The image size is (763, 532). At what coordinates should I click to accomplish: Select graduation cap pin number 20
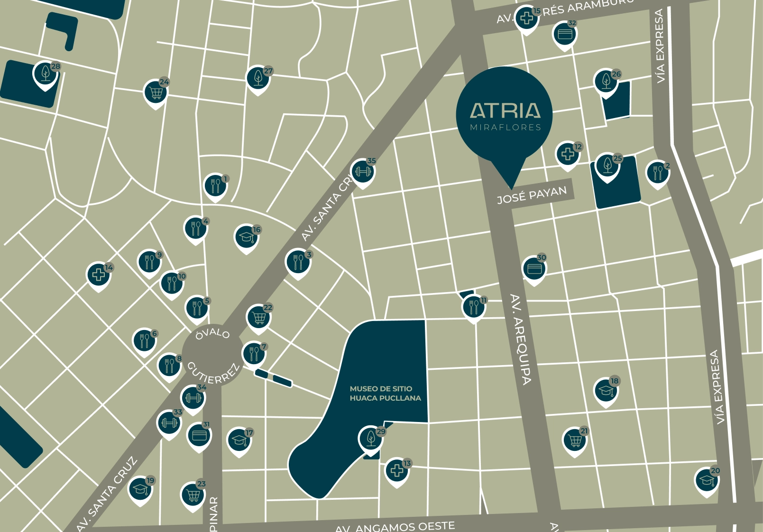click(707, 480)
